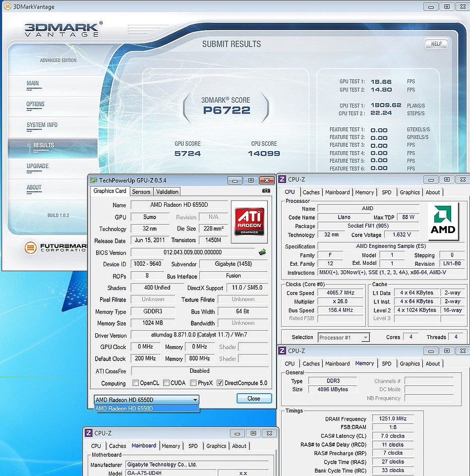Open Graphics tab in CPU-Z Memory window

tap(410, 363)
